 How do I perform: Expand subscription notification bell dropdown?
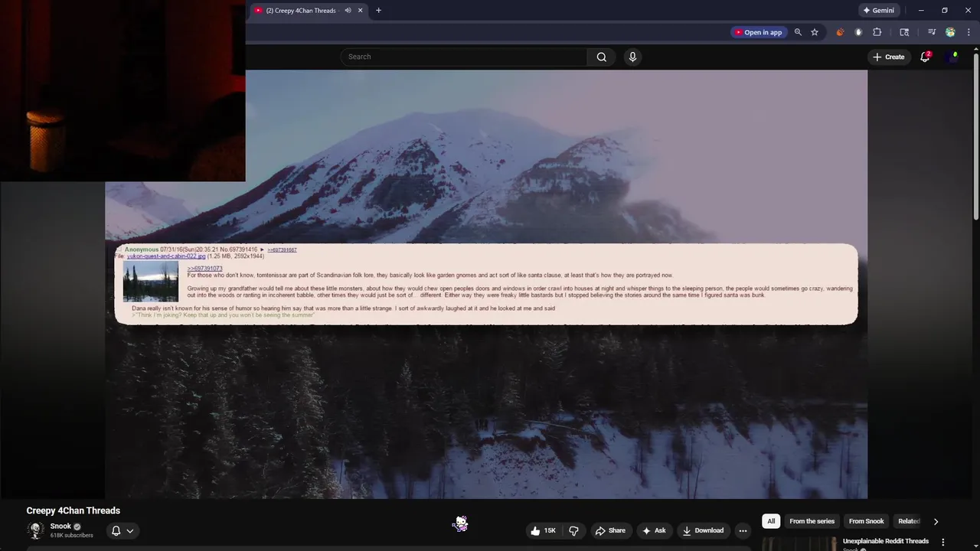pyautogui.click(x=122, y=530)
